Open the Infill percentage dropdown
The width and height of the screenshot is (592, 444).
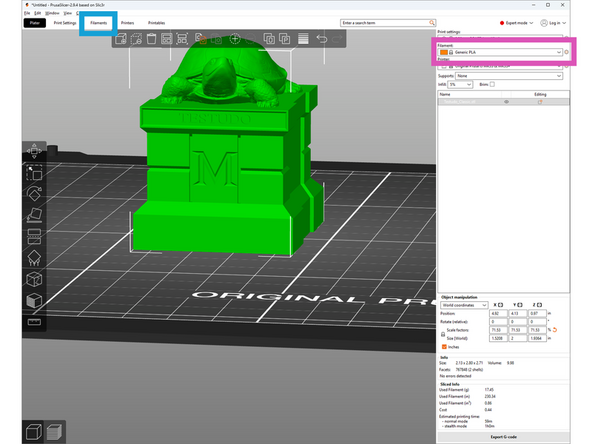pyautogui.click(x=460, y=85)
